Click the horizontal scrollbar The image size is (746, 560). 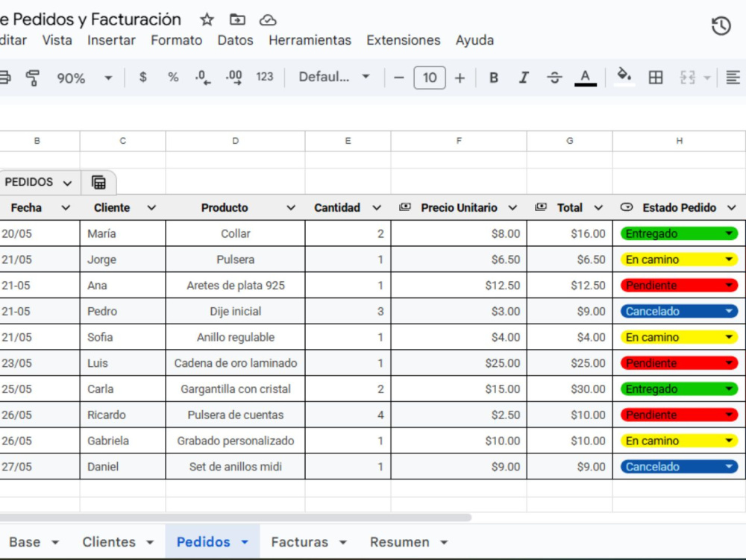click(x=236, y=517)
